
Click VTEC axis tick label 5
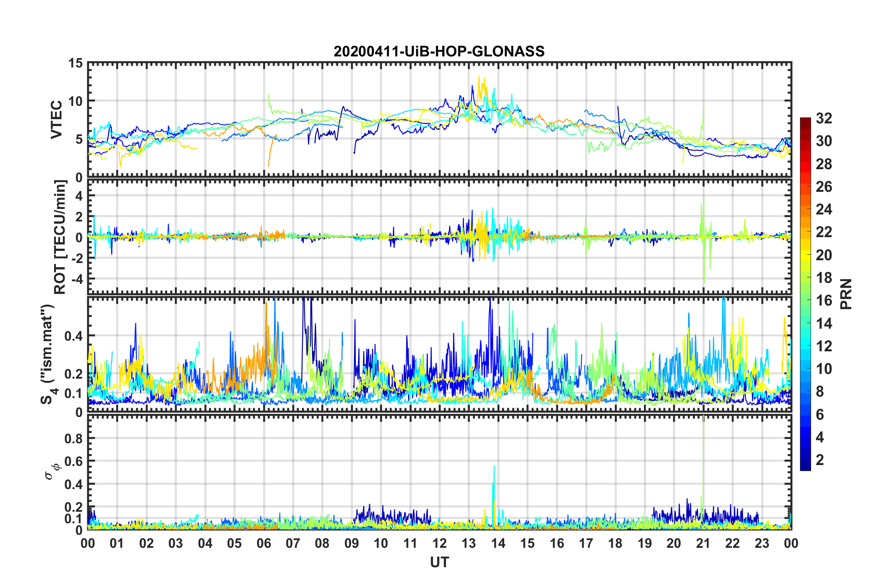click(x=79, y=139)
